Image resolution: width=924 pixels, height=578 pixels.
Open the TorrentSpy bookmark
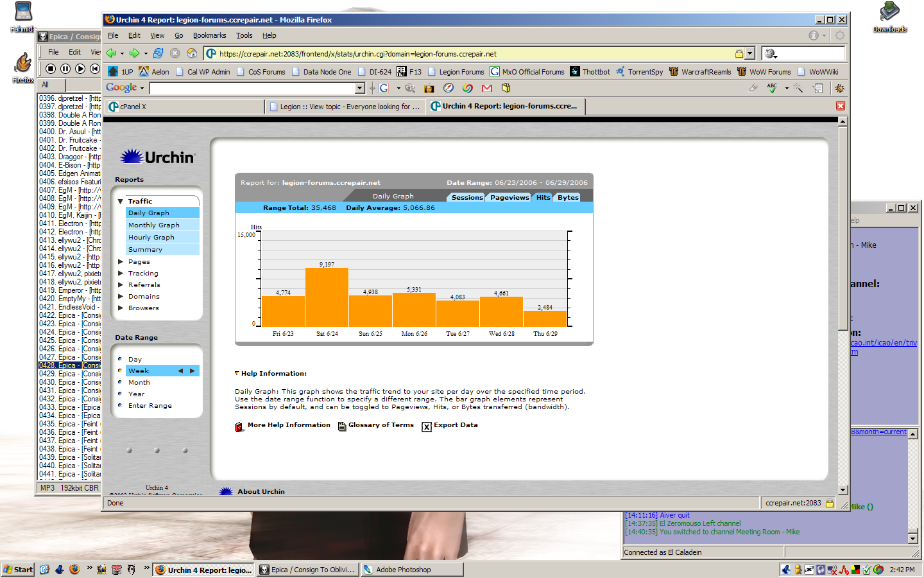(639, 71)
